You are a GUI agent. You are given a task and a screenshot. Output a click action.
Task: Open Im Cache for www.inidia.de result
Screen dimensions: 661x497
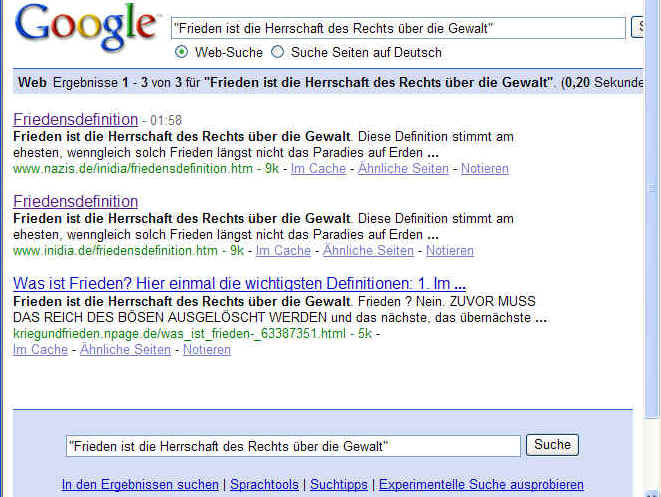click(x=283, y=250)
